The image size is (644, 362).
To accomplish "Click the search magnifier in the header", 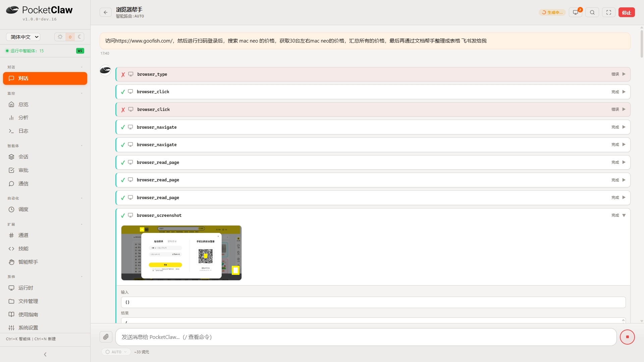I will (592, 12).
